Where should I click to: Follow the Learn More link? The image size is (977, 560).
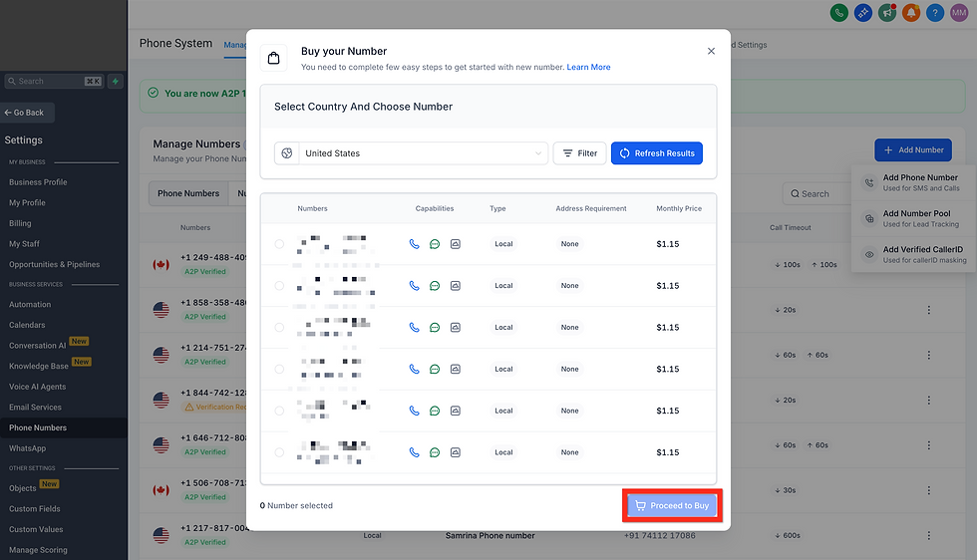coord(588,67)
